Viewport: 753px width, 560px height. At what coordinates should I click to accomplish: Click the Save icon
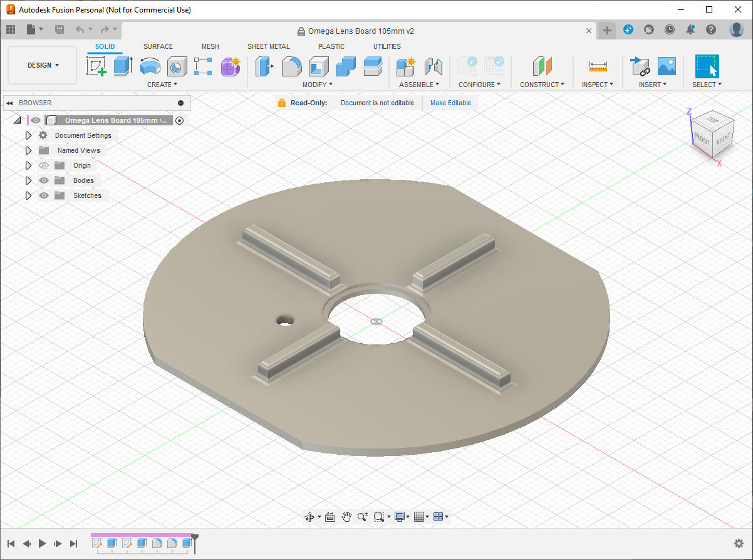60,29
